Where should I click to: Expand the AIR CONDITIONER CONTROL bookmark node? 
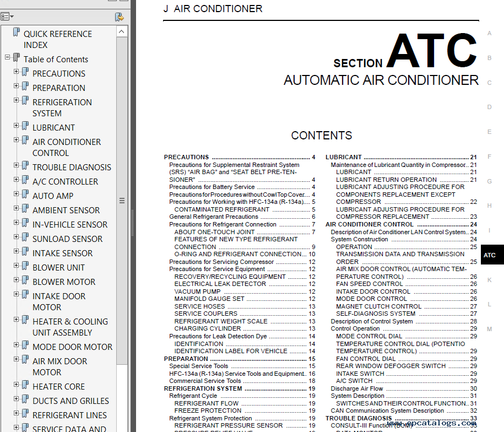coord(16,140)
